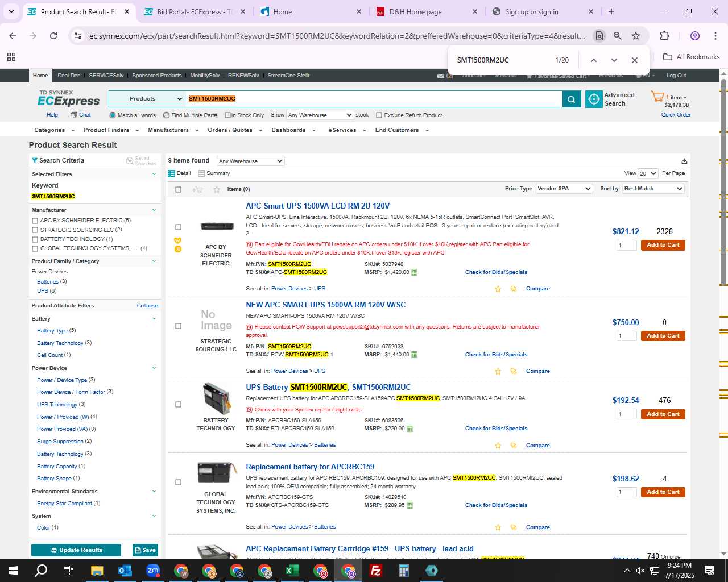Open the Chrome tab search dropdown
The width and height of the screenshot is (728, 582).
[x=11, y=11]
